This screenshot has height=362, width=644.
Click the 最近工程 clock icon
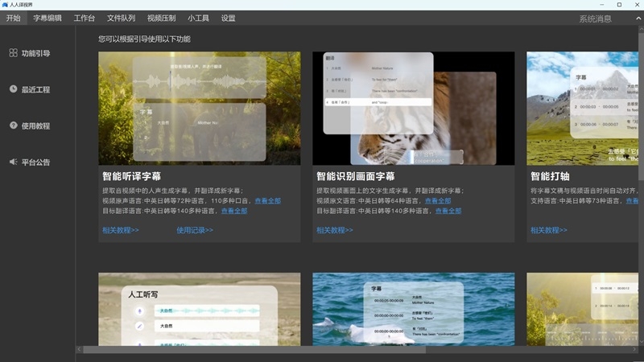click(x=13, y=89)
